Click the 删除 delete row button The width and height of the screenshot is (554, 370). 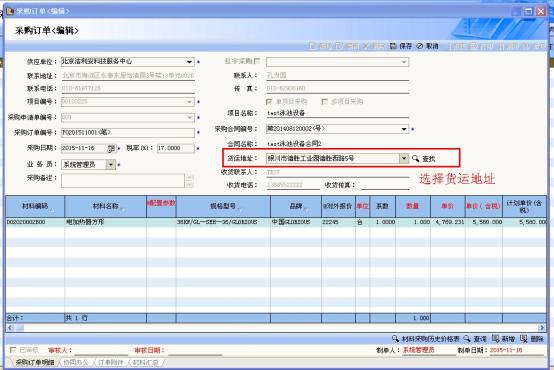(x=532, y=339)
